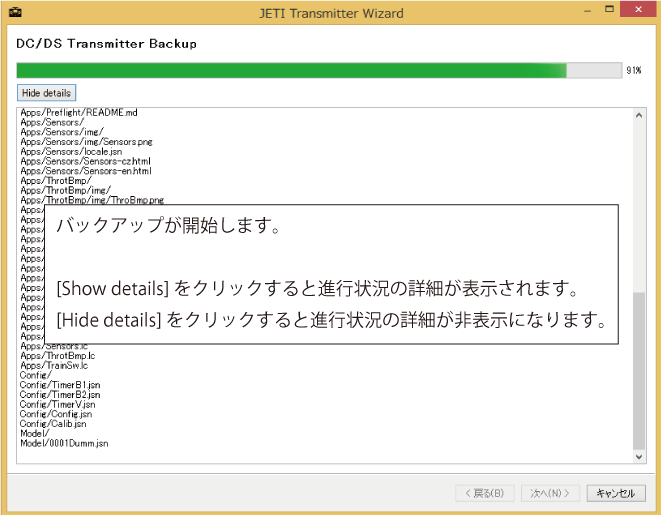Select the line Apps/ThrotBmp/img/
Image resolution: width=661 pixels, height=515 pixels.
point(65,190)
